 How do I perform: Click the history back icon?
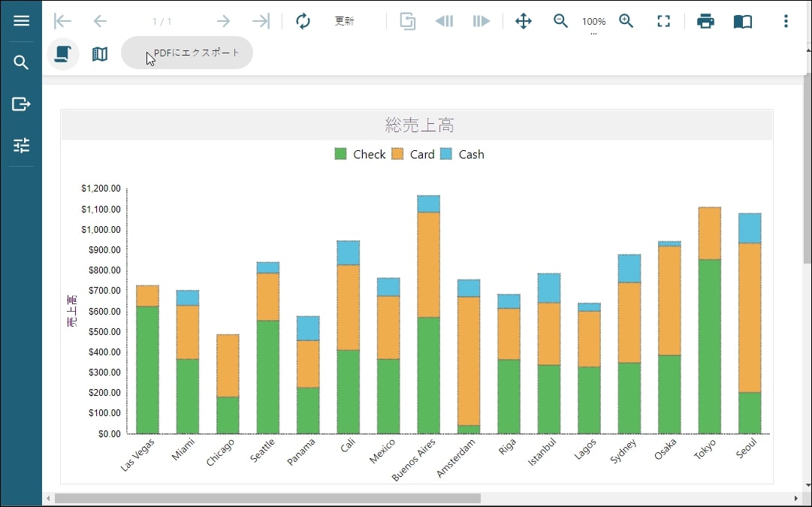[x=445, y=21]
